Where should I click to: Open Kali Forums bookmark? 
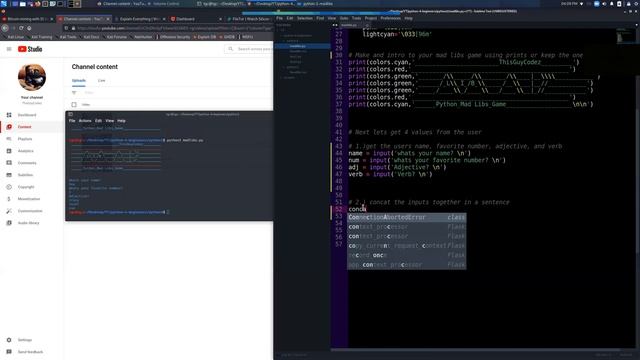point(116,37)
